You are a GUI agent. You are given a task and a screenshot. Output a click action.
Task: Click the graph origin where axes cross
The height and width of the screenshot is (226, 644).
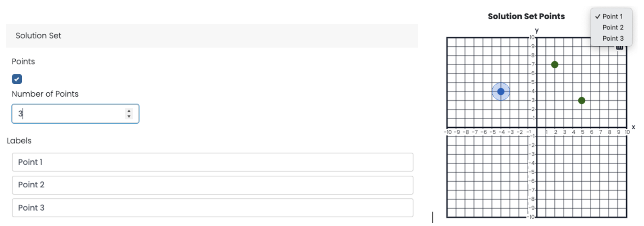click(x=537, y=127)
